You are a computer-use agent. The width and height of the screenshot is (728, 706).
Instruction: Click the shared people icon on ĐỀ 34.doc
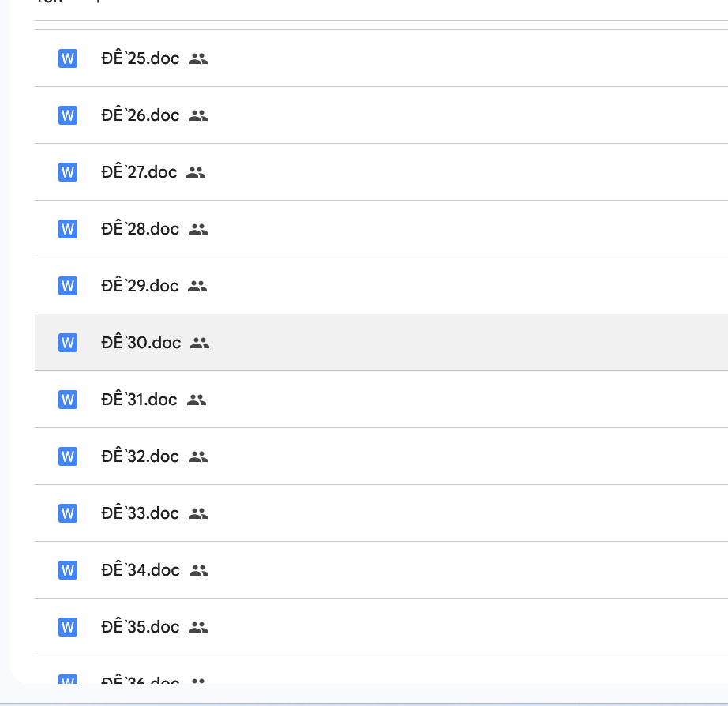pyautogui.click(x=199, y=570)
